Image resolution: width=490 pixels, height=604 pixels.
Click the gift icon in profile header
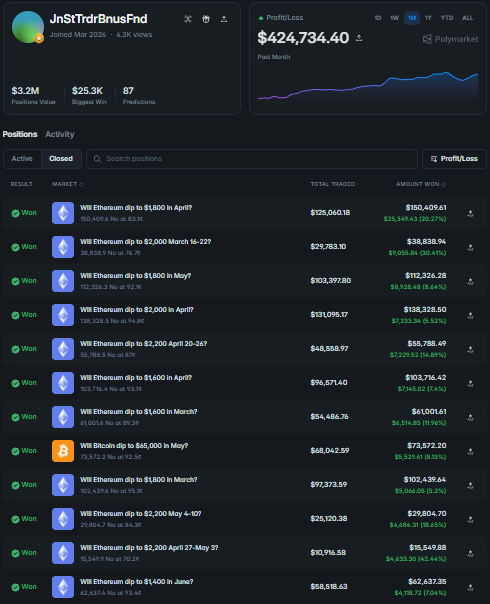click(x=206, y=19)
